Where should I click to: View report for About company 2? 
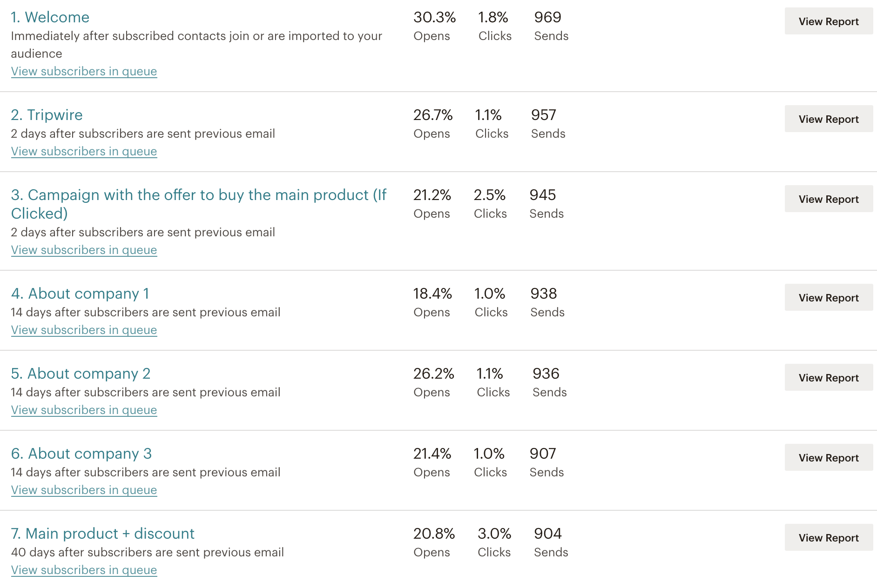click(828, 378)
